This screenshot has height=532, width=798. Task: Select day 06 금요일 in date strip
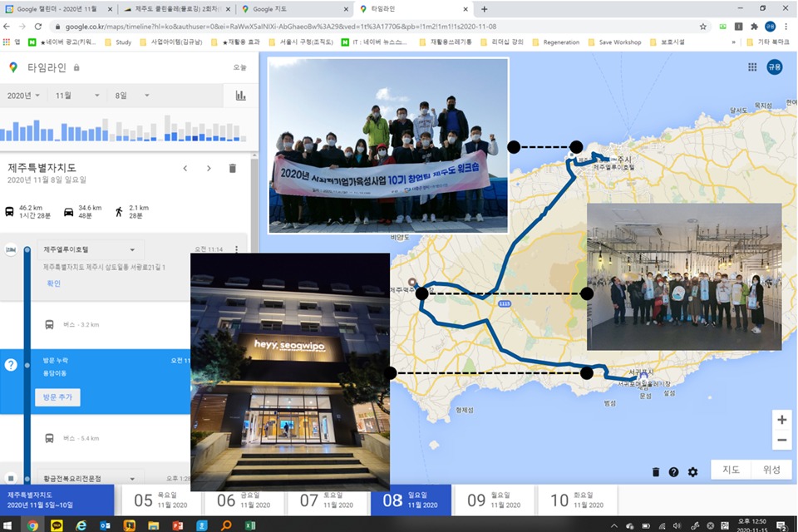tap(243, 500)
